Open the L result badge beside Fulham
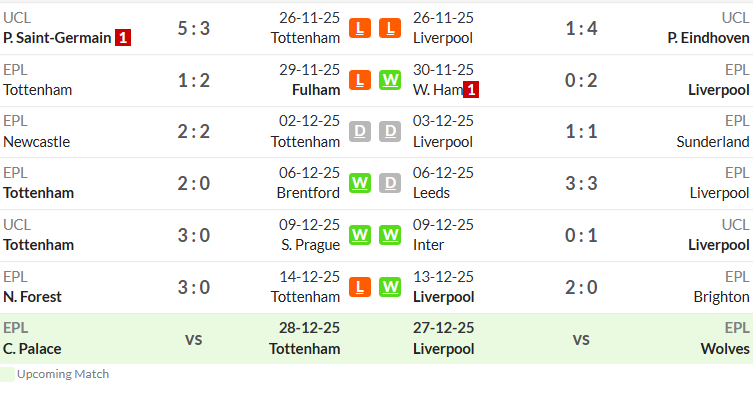This screenshot has height=393, width=753. click(x=360, y=80)
